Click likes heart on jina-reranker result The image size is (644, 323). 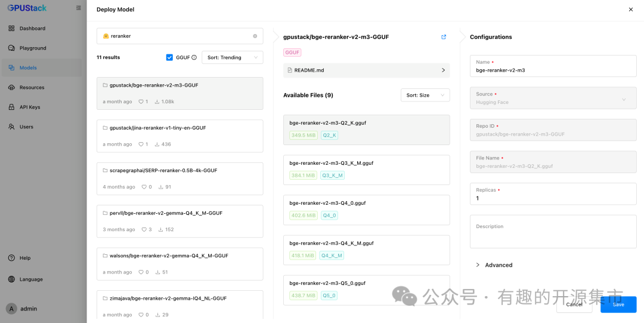coord(141,144)
